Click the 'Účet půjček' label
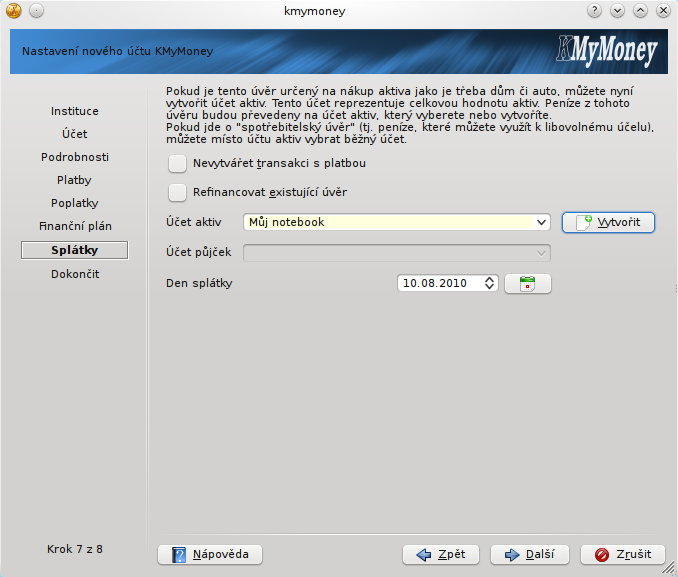The height and width of the screenshot is (577, 678). [x=199, y=252]
